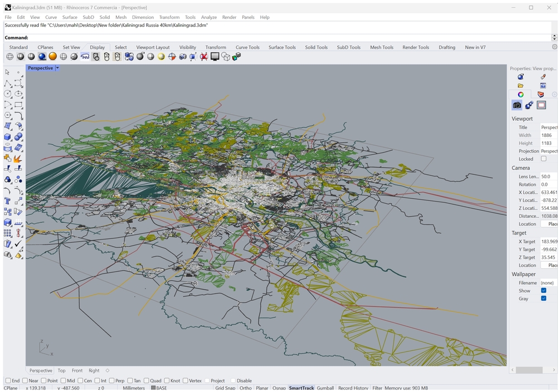Select the Circle tool
The image size is (560, 392).
point(7,94)
